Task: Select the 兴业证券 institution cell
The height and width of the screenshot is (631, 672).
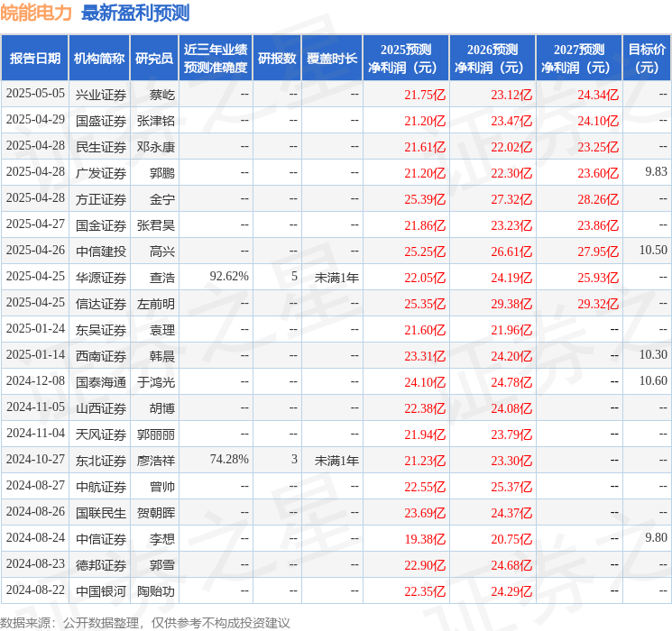Action: tap(101, 95)
